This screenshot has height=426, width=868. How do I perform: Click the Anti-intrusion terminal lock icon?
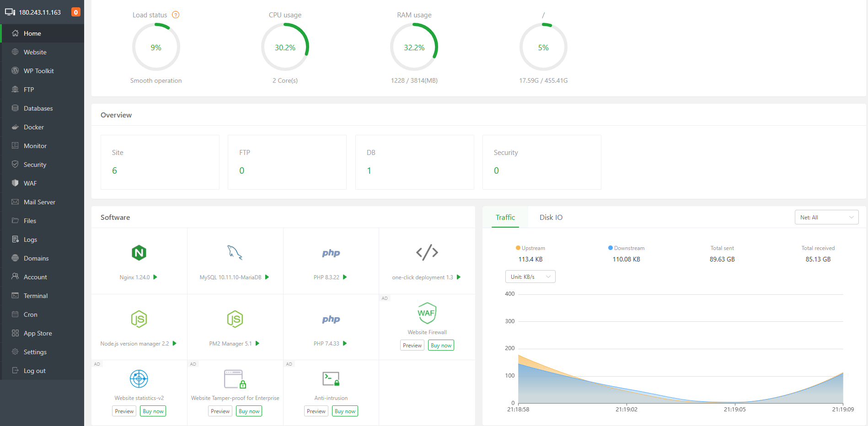[331, 379]
